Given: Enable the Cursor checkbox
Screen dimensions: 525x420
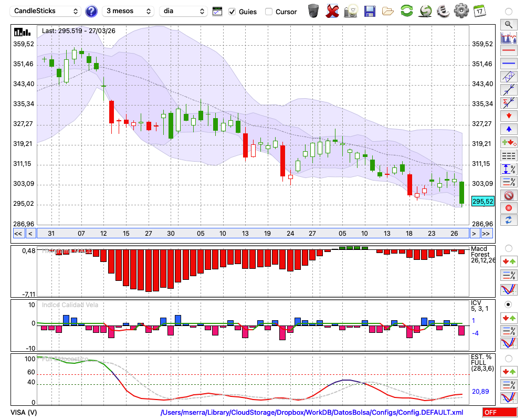Looking at the screenshot, I should (269, 12).
